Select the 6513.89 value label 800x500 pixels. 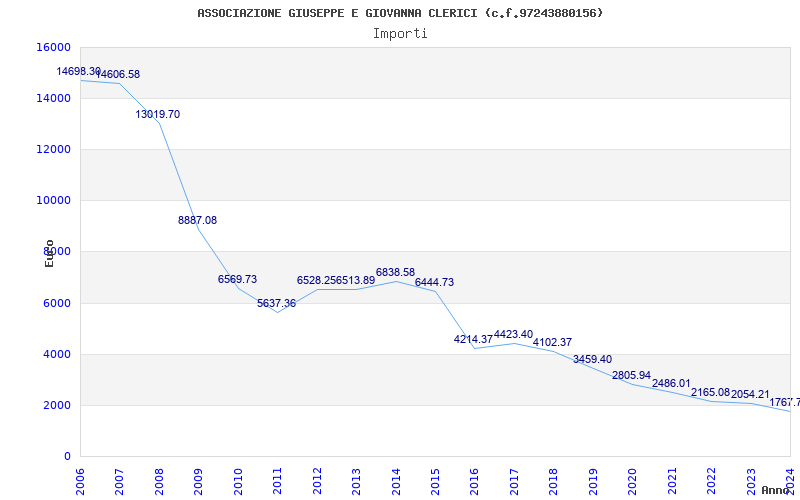pos(356,281)
